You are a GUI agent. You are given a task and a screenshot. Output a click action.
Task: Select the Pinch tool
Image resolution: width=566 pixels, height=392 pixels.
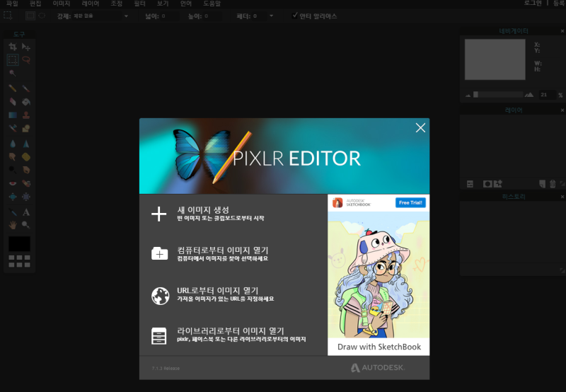coord(26,197)
